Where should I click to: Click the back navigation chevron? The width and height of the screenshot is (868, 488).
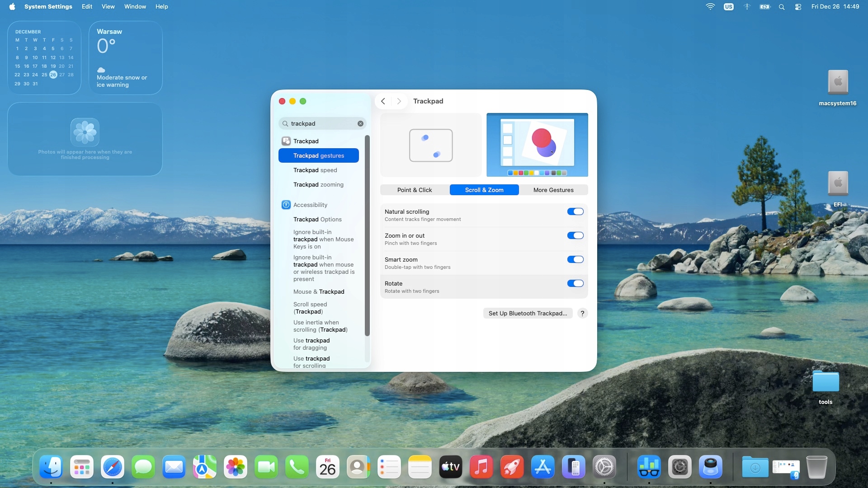point(383,101)
